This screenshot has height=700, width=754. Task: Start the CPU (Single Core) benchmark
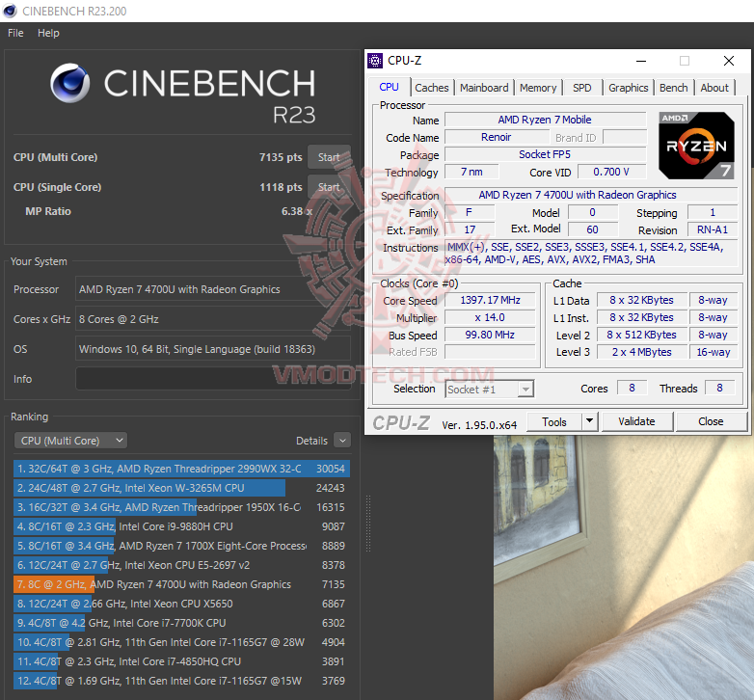[x=329, y=187]
